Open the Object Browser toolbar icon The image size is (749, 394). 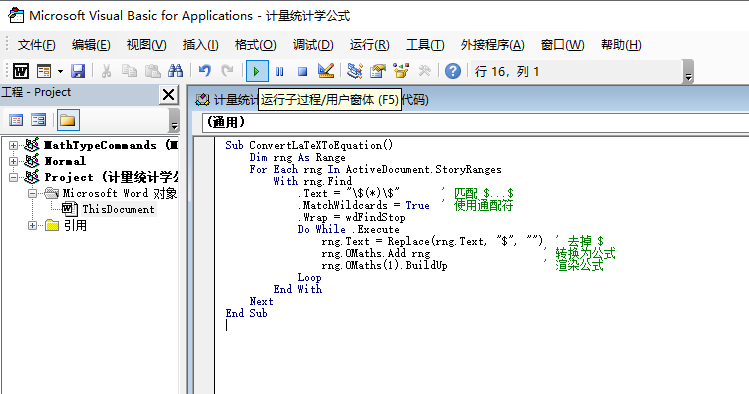[x=401, y=72]
